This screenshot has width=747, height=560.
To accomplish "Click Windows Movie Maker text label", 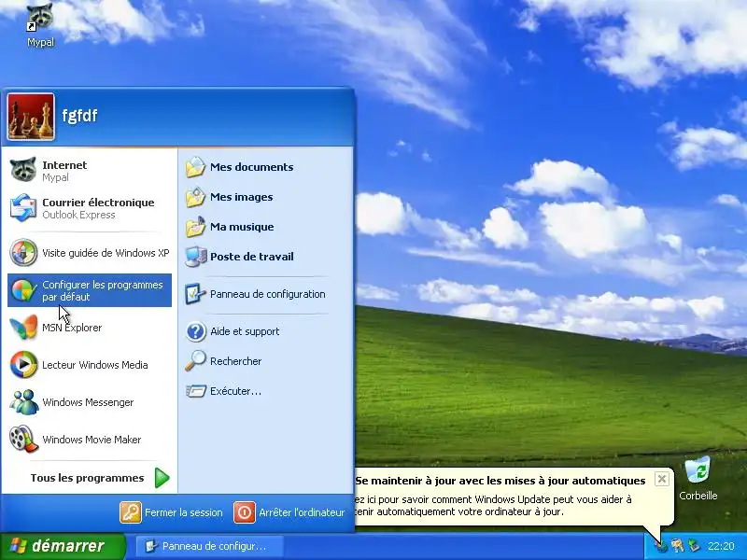I will pos(92,440).
